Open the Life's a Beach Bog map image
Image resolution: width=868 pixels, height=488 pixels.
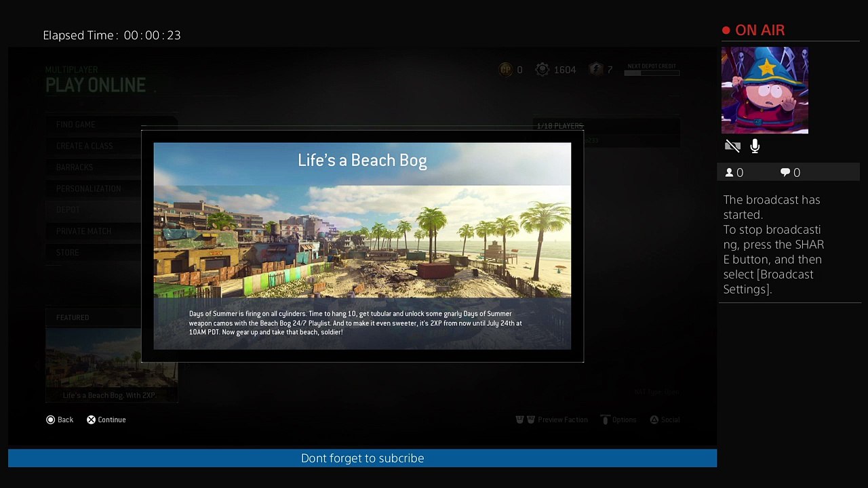coord(362,246)
